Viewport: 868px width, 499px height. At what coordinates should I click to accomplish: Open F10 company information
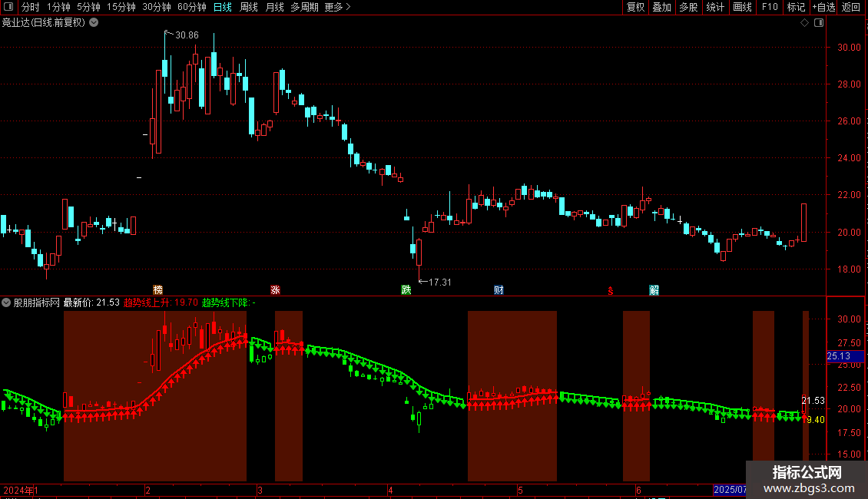pos(770,7)
